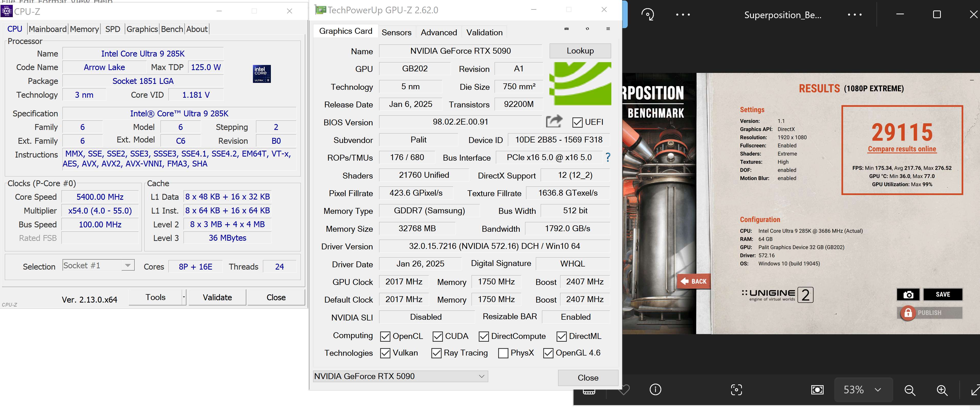This screenshot has height=410, width=980.
Task: Click the CPU-Z title bar app icon
Action: click(x=6, y=11)
